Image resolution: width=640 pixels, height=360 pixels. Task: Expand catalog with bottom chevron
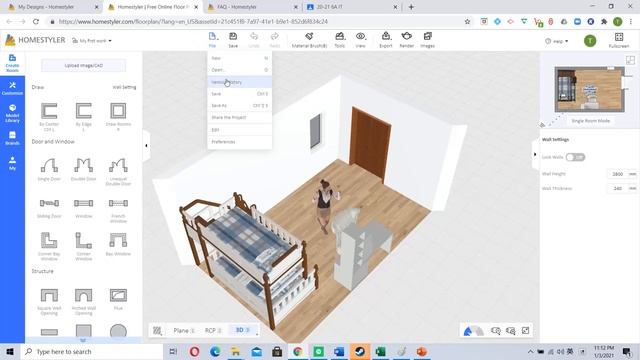[x=83, y=340]
